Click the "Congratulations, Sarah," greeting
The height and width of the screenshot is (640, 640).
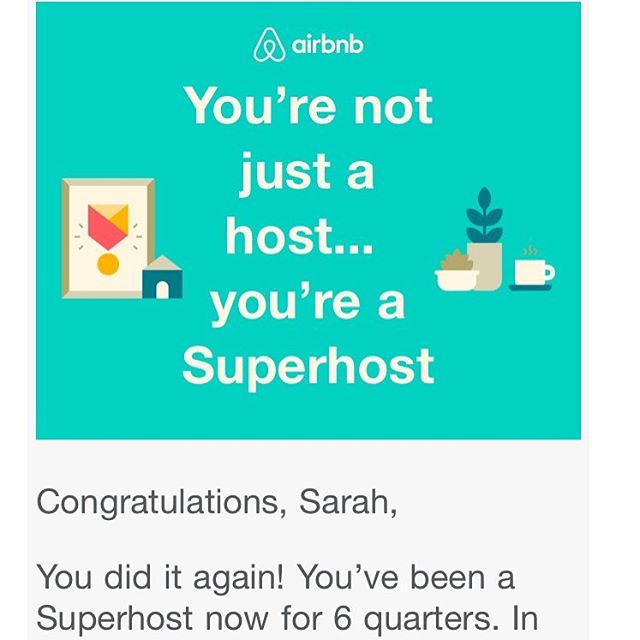click(217, 501)
